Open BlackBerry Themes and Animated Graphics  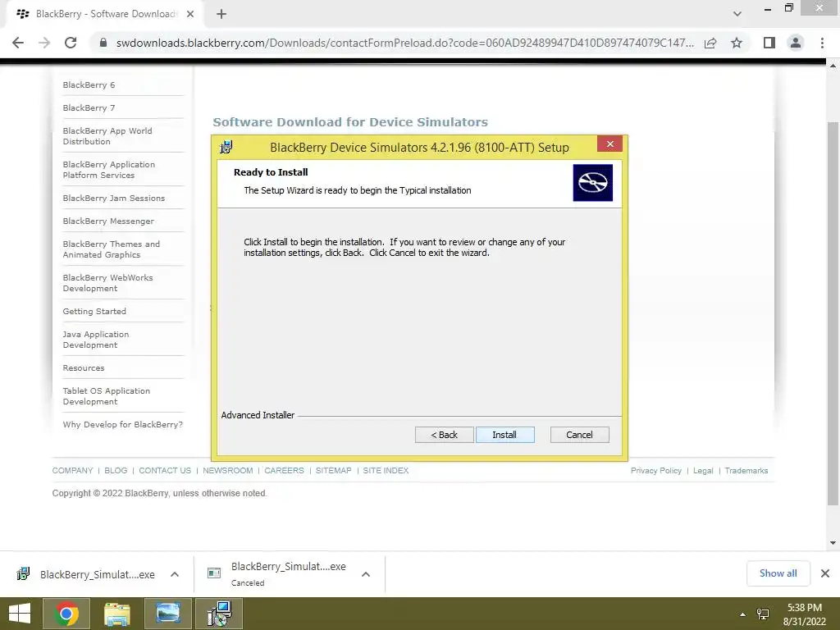(x=112, y=249)
